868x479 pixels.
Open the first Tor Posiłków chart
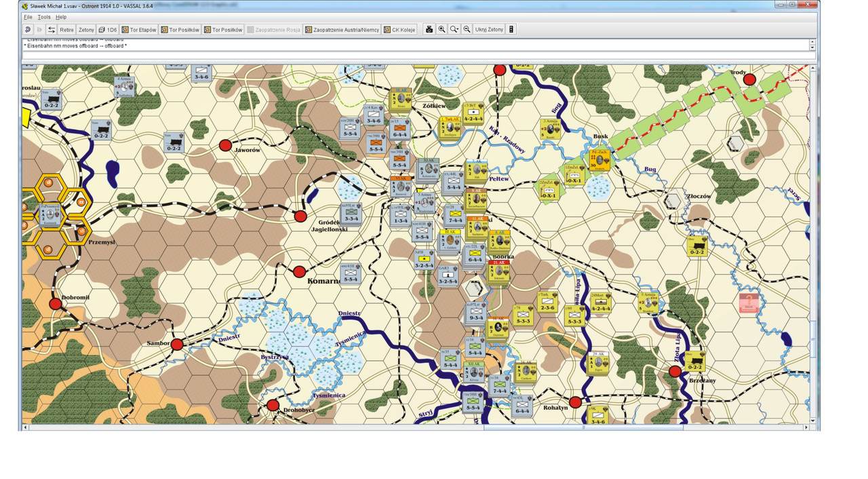[x=180, y=30]
